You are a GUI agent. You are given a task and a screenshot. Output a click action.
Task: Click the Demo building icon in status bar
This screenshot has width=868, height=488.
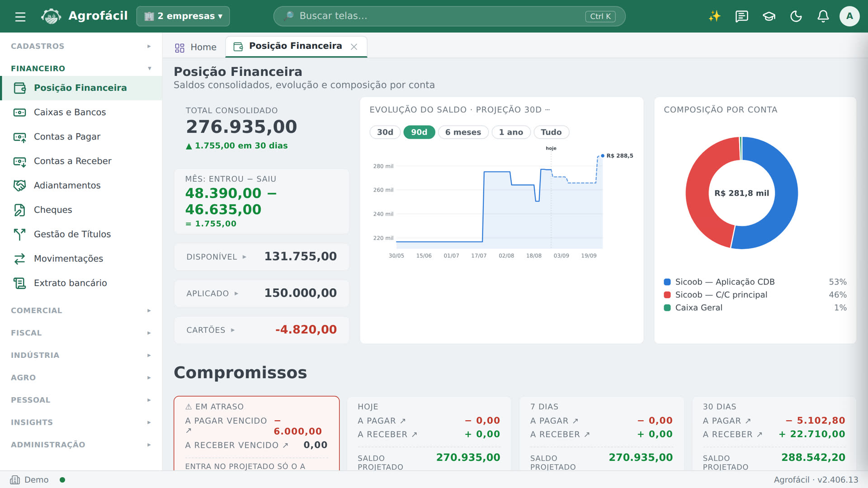pyautogui.click(x=15, y=480)
